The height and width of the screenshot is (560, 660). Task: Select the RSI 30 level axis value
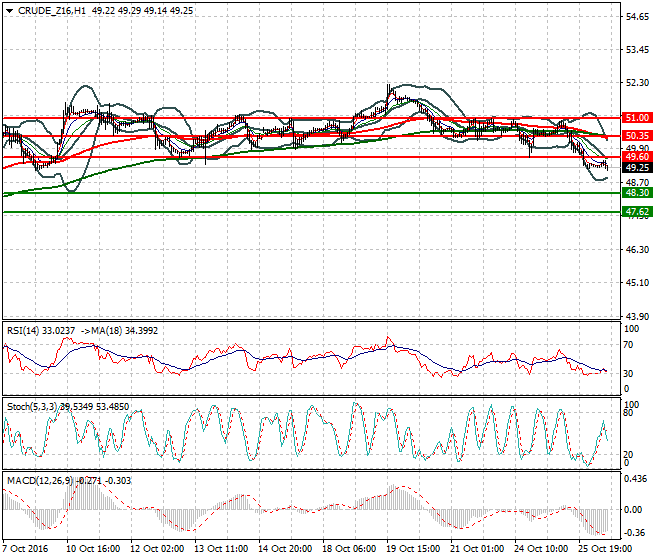628,373
